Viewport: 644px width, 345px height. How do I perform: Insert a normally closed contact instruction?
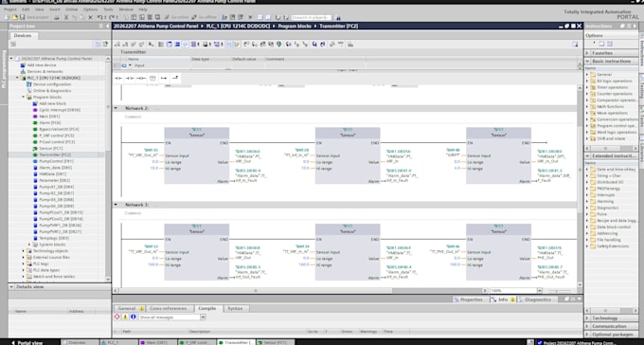click(x=130, y=78)
